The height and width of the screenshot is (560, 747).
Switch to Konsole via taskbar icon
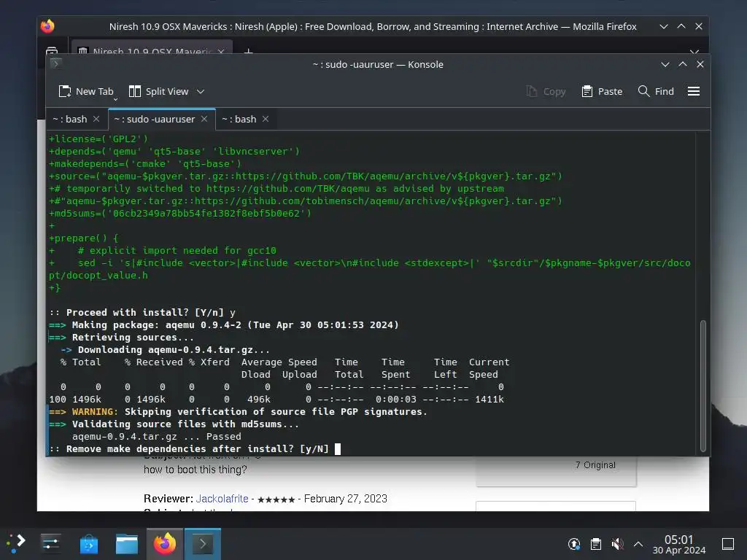(203, 543)
